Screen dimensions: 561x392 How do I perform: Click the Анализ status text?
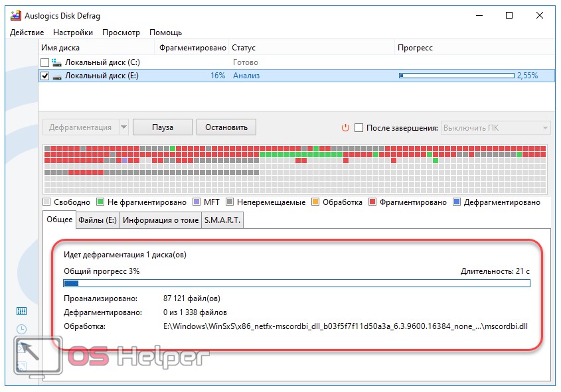tap(246, 76)
